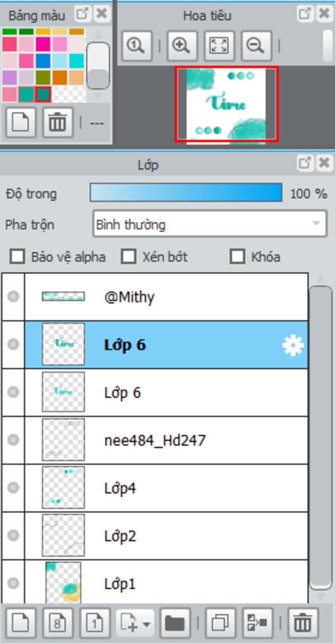The height and width of the screenshot is (644, 335).
Task: Enable Khóa lock checkbox
Action: [237, 256]
